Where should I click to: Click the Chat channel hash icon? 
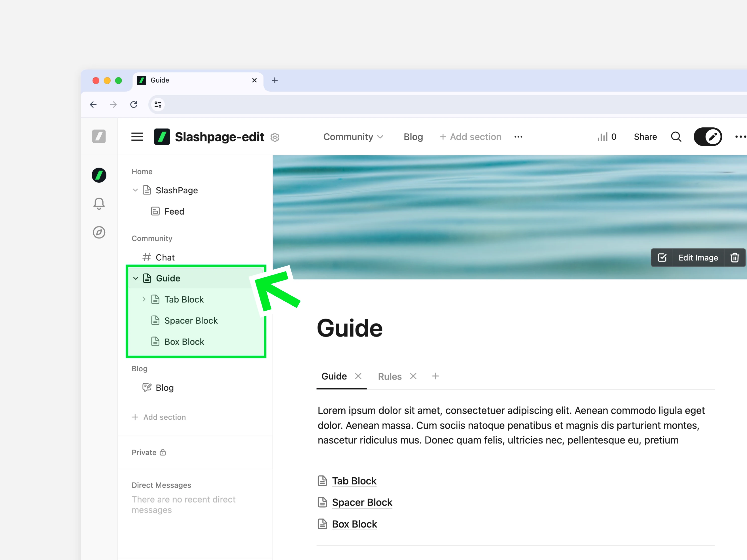pyautogui.click(x=147, y=257)
